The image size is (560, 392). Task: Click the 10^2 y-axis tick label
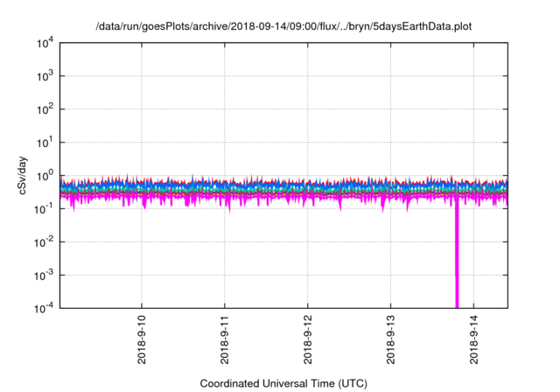[45, 109]
